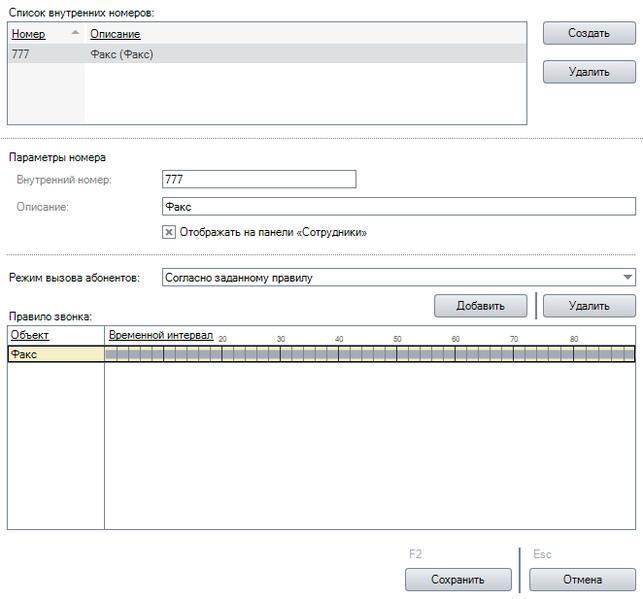643x599 pixels.
Task: Click Создать button to add internal number
Action: 589,33
